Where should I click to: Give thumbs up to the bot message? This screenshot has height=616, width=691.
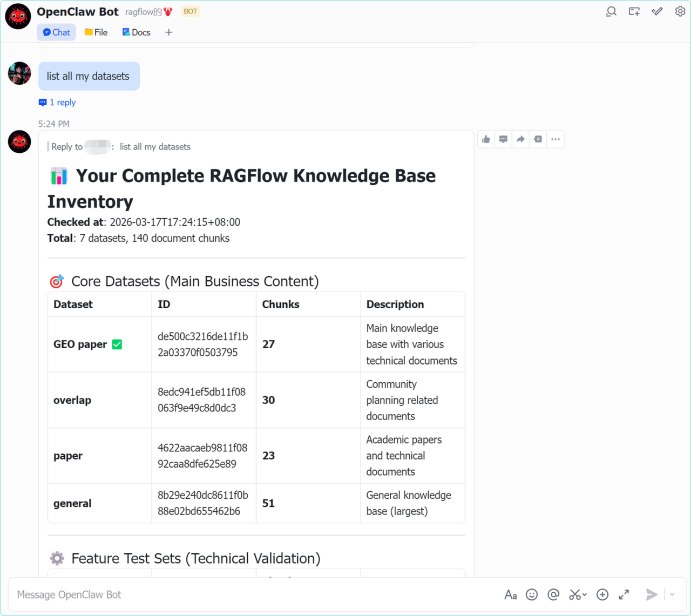pos(486,139)
